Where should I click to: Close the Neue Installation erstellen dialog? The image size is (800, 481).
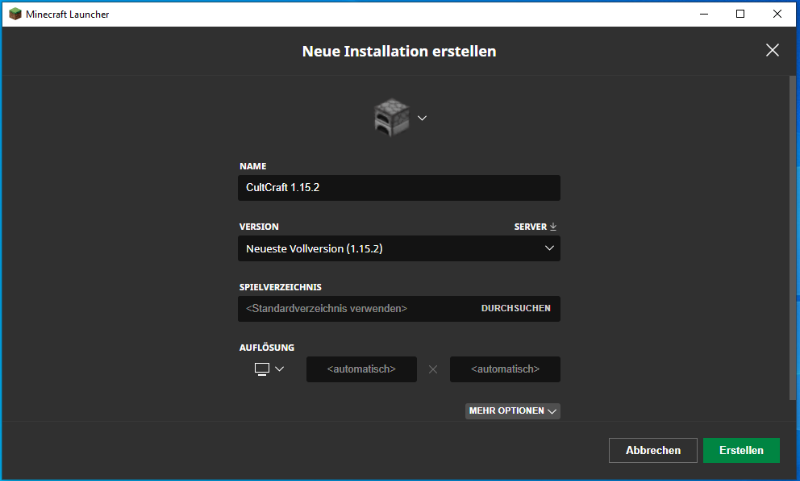coord(772,50)
